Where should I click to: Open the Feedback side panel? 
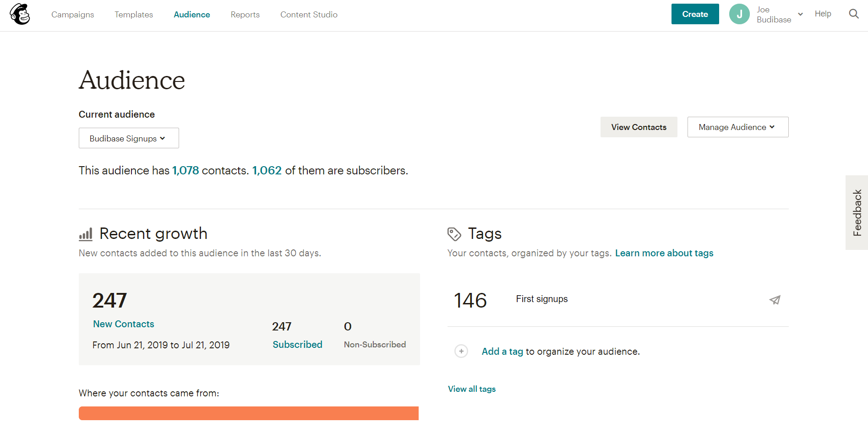(x=857, y=212)
